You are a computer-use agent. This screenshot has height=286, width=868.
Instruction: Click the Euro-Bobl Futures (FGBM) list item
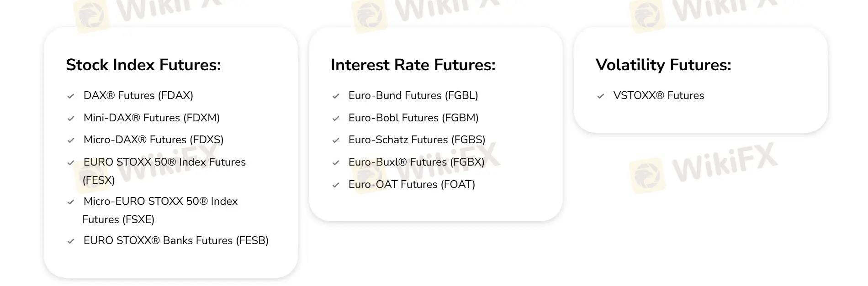(x=413, y=118)
